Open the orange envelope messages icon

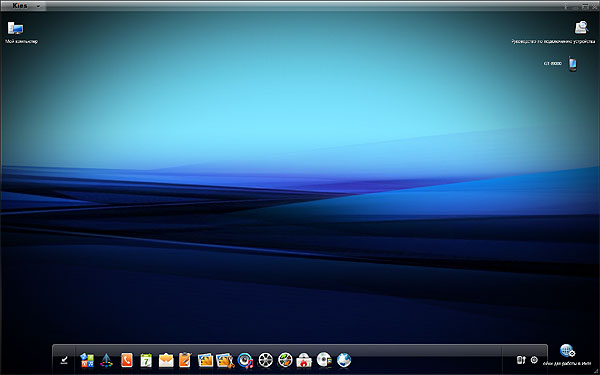coord(166,360)
